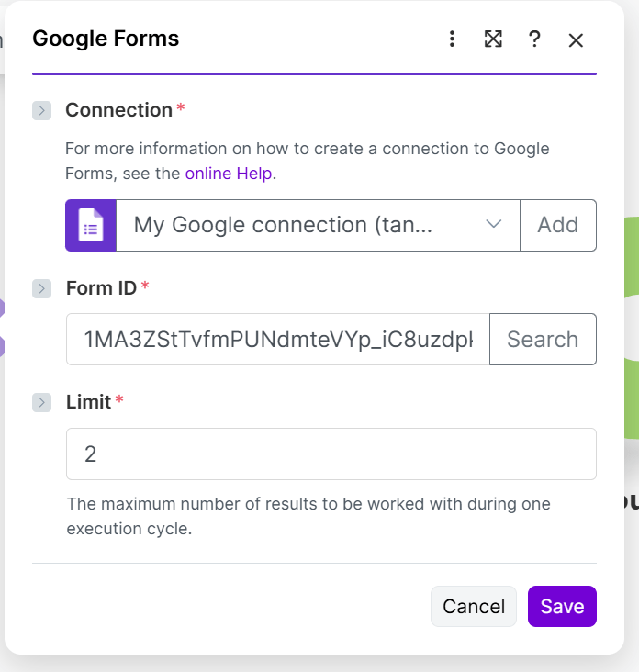The height and width of the screenshot is (672, 639).
Task: Close the Google Forms dialog
Action: pos(576,40)
